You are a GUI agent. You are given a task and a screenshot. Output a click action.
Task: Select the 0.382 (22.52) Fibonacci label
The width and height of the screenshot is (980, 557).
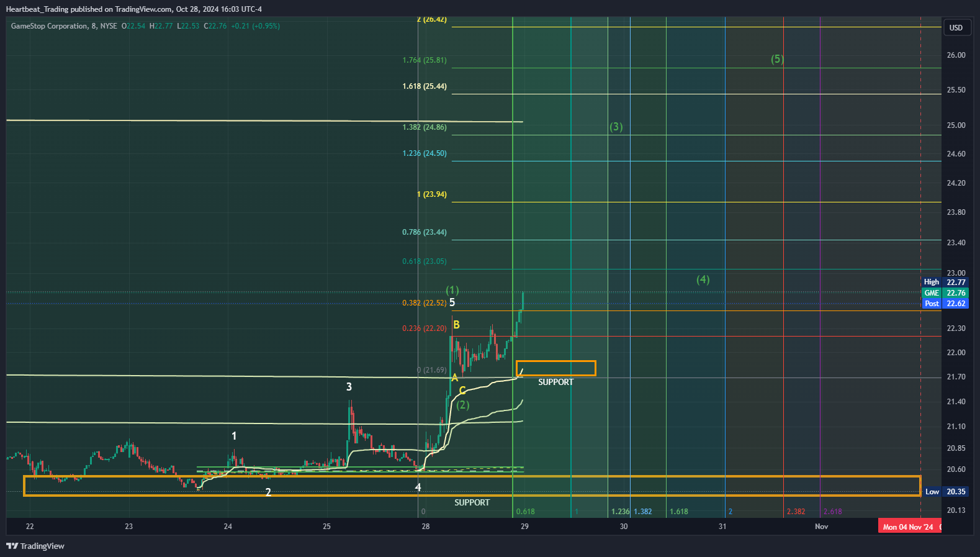(x=425, y=303)
